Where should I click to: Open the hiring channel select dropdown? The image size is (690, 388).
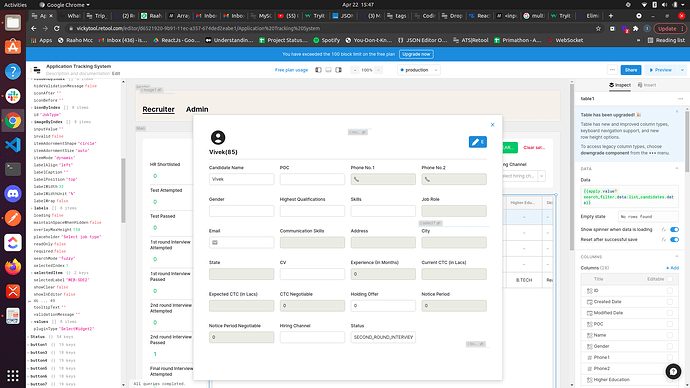(x=523, y=176)
